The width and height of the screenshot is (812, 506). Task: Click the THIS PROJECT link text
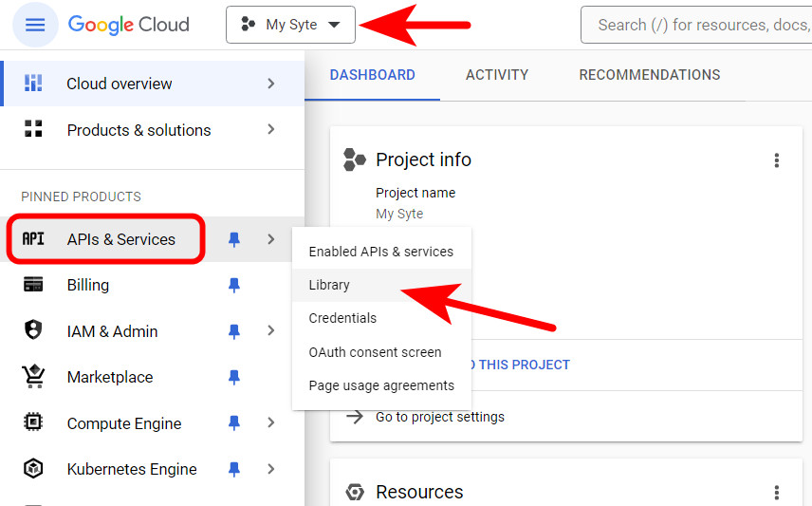pyautogui.click(x=524, y=365)
